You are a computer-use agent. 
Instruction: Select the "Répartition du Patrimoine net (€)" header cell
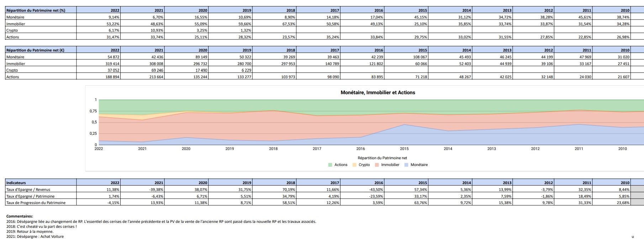click(41, 50)
